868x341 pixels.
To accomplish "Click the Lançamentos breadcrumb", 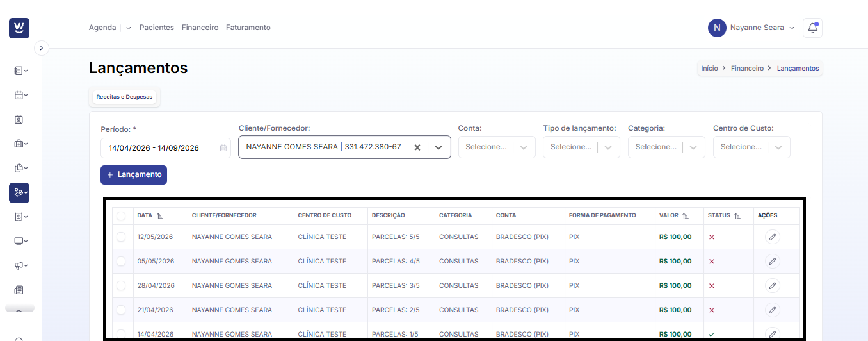I will pyautogui.click(x=798, y=68).
